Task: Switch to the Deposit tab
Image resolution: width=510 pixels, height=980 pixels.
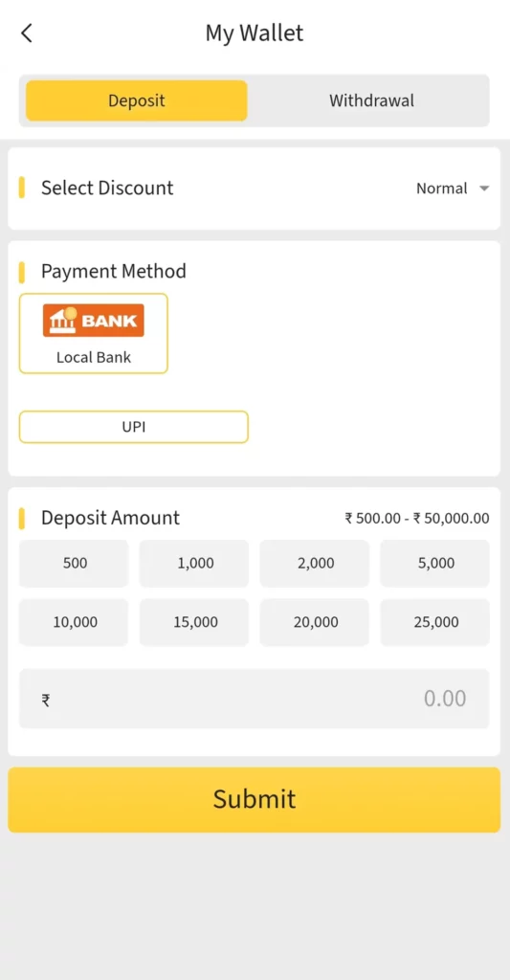Action: click(136, 100)
